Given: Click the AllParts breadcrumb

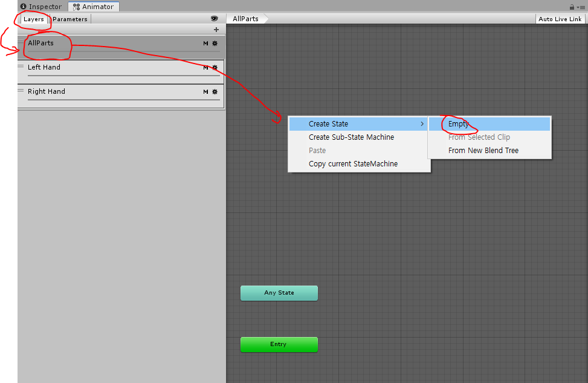Looking at the screenshot, I should coord(247,19).
